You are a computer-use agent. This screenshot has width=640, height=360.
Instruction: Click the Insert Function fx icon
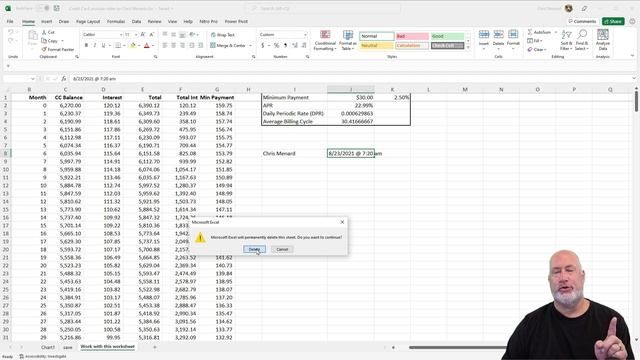point(64,78)
